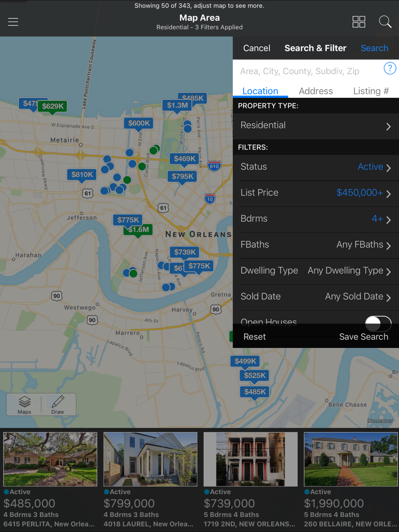399x532 pixels.
Task: Open the hamburger menu
Action: click(x=13, y=22)
